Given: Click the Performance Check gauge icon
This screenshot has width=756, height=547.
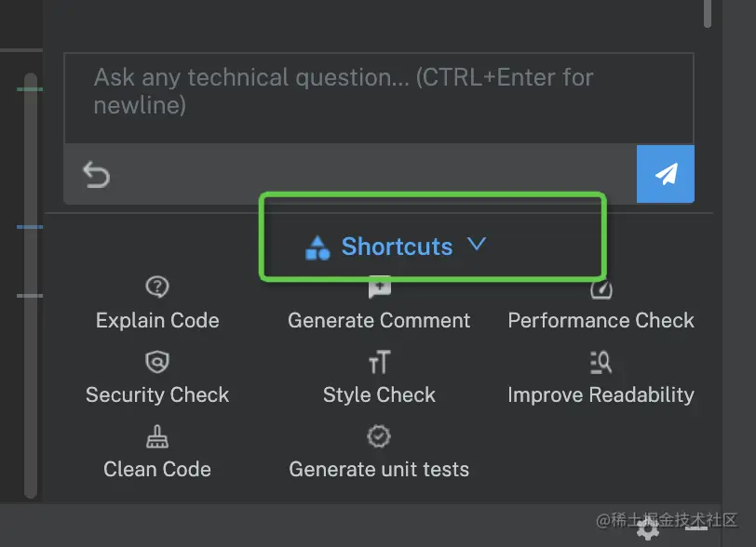Looking at the screenshot, I should [x=601, y=287].
